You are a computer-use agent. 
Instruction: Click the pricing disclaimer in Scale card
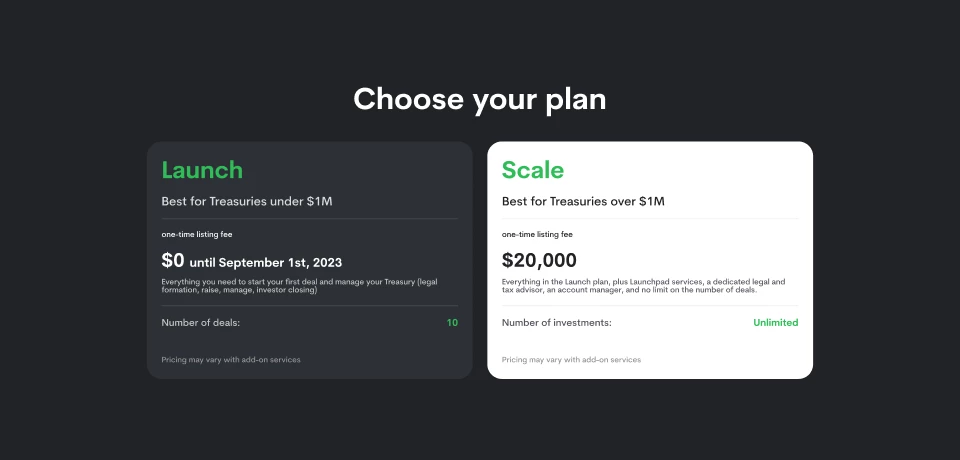point(571,359)
